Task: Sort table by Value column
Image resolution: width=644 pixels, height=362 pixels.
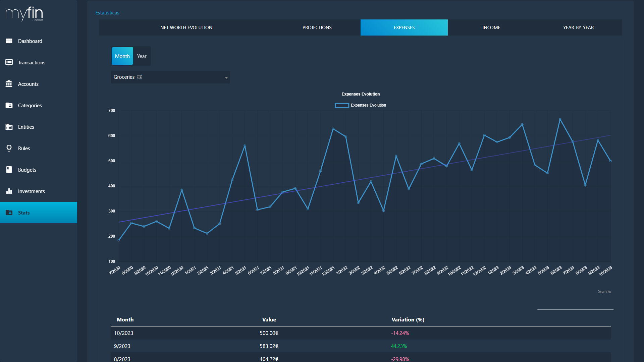Action: click(x=269, y=320)
